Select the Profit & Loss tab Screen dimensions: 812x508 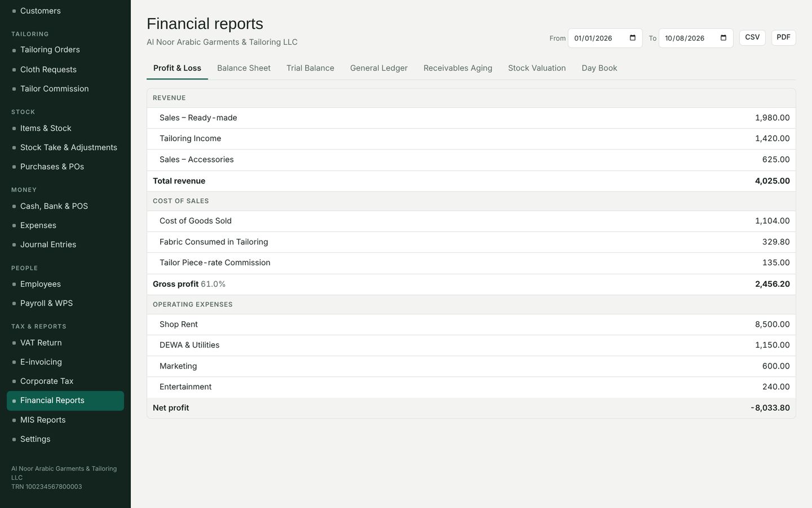pyautogui.click(x=177, y=68)
